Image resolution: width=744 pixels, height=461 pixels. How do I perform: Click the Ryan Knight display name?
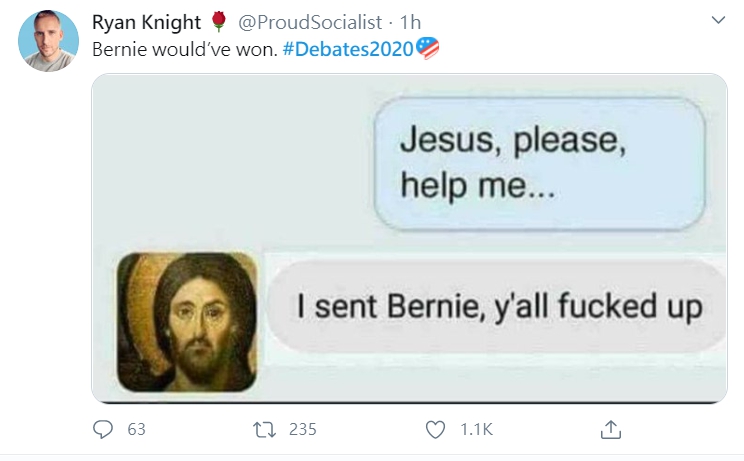click(x=146, y=22)
